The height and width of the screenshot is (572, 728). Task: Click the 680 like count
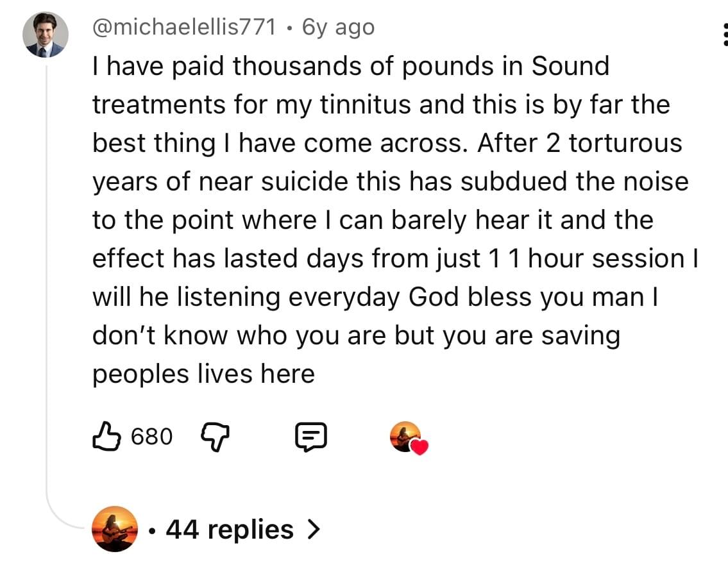point(151,437)
